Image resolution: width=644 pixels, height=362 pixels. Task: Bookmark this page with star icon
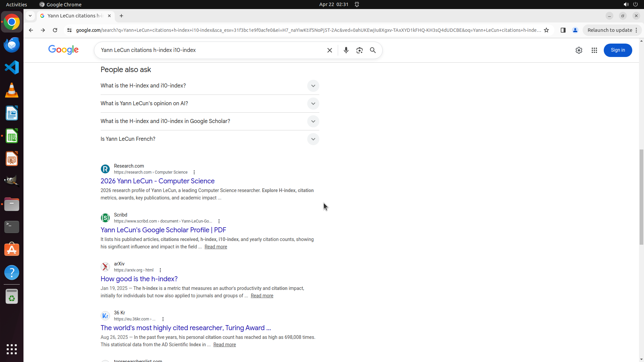tap(546, 30)
